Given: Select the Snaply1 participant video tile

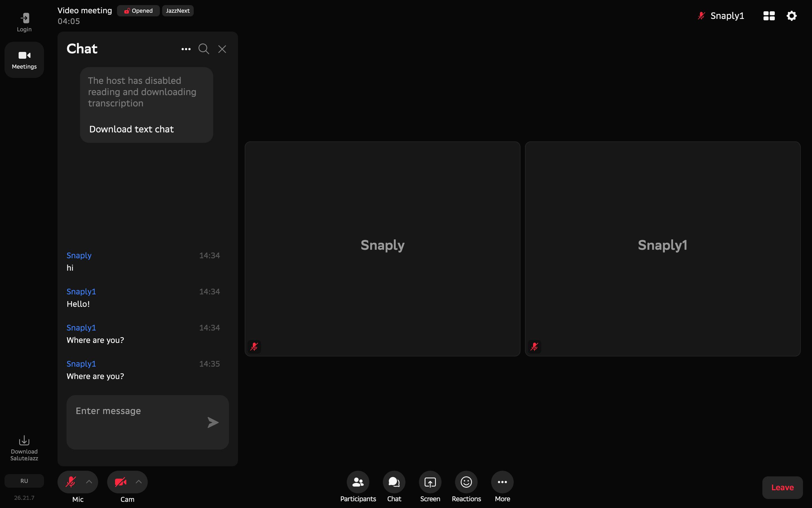Looking at the screenshot, I should pos(663,249).
